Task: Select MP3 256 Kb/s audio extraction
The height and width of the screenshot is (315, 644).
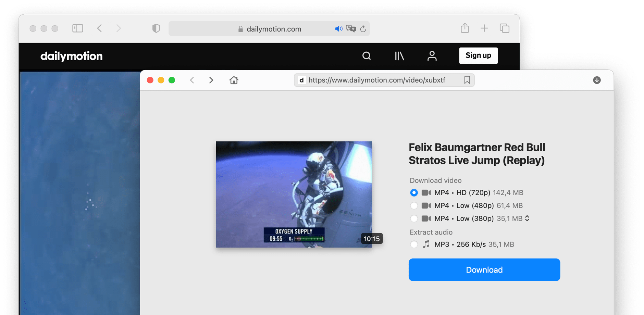Action: click(414, 244)
